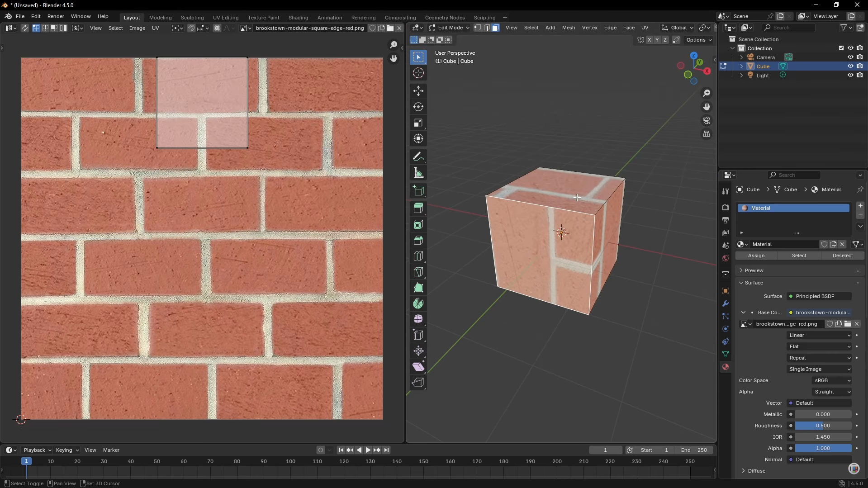
Task: Uncheck the Collection exclude checkbox
Action: click(x=841, y=48)
